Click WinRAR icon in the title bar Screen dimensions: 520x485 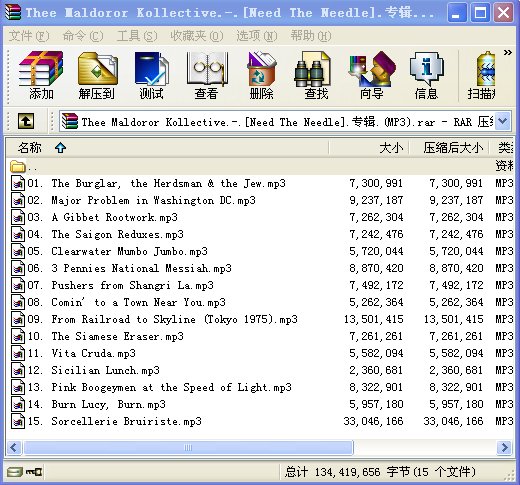click(x=13, y=12)
